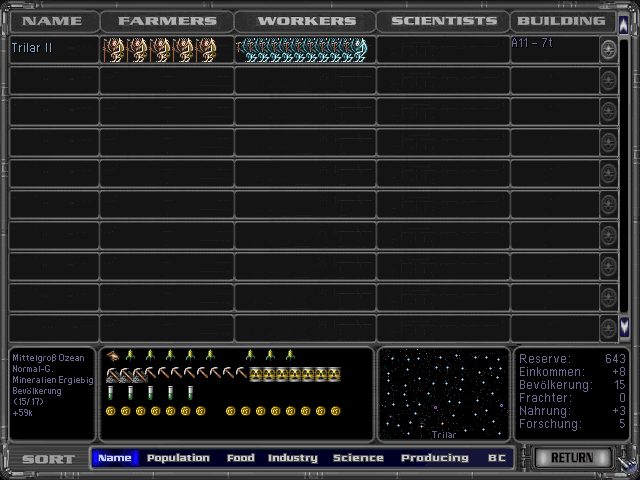Open the Trilar II colony by name
This screenshot has height=480, width=640.
tap(32, 48)
